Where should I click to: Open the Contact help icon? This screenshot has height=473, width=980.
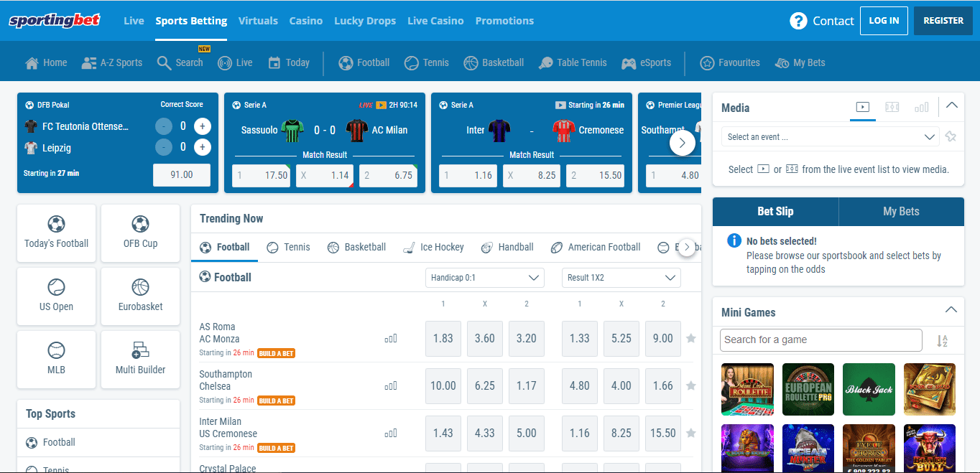798,21
